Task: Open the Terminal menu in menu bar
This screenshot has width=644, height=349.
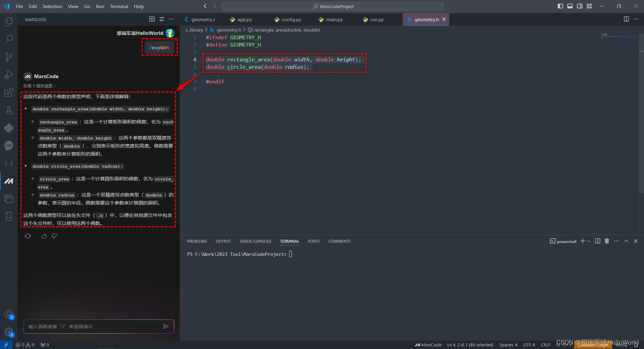Action: (x=119, y=6)
